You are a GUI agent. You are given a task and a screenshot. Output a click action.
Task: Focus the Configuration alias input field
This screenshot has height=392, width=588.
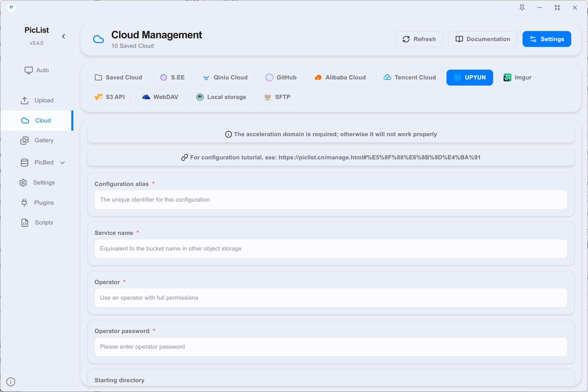pos(331,200)
